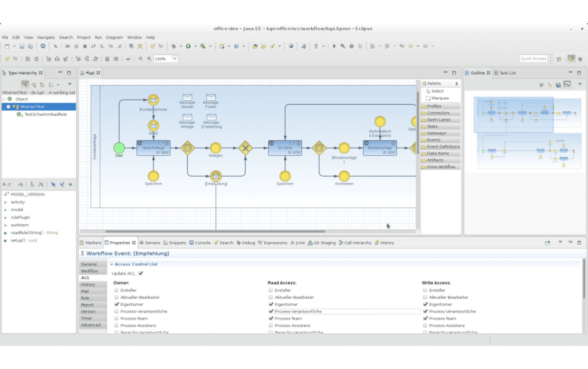Open the Advanced properties section
Image resolution: width=588 pixels, height=369 pixels.
point(93,325)
